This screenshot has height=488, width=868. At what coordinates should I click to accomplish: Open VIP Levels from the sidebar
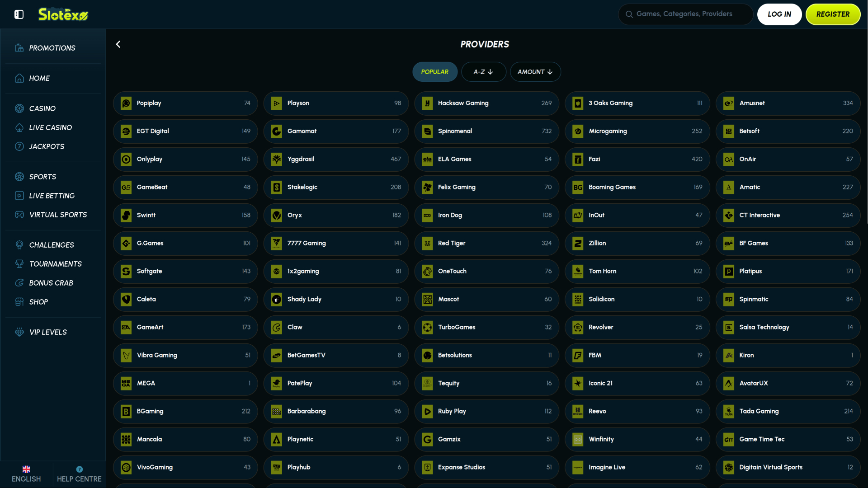(x=19, y=332)
